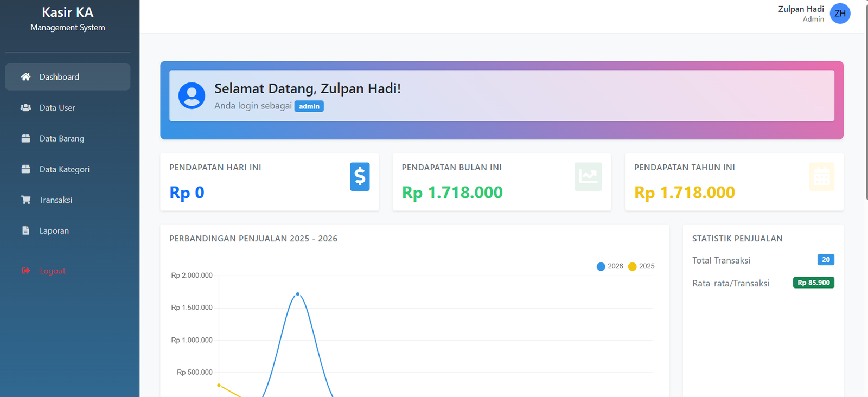Click the Data Barang box icon
This screenshot has height=397, width=868.
(x=25, y=138)
